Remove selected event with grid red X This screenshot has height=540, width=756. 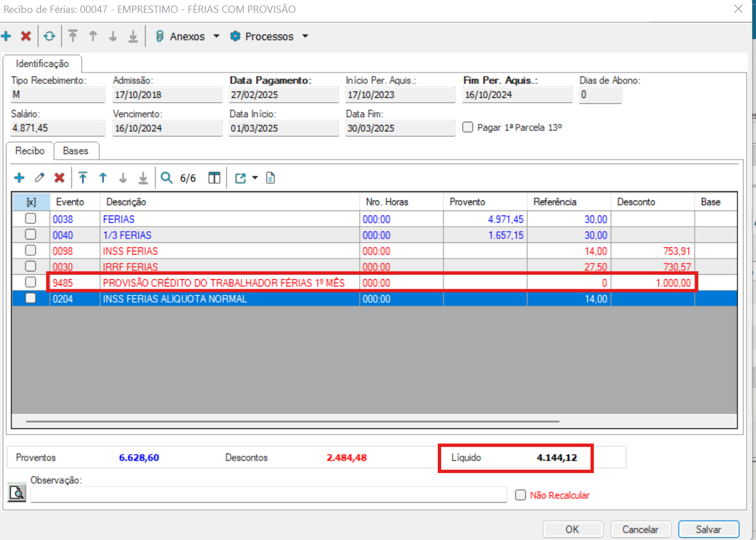coord(59,178)
